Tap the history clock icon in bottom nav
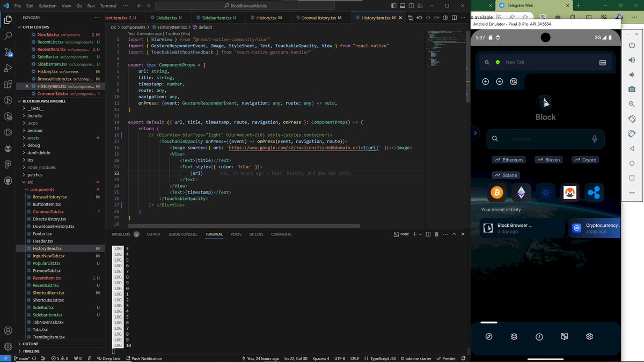Image resolution: width=644 pixels, height=362 pixels. 539,337
